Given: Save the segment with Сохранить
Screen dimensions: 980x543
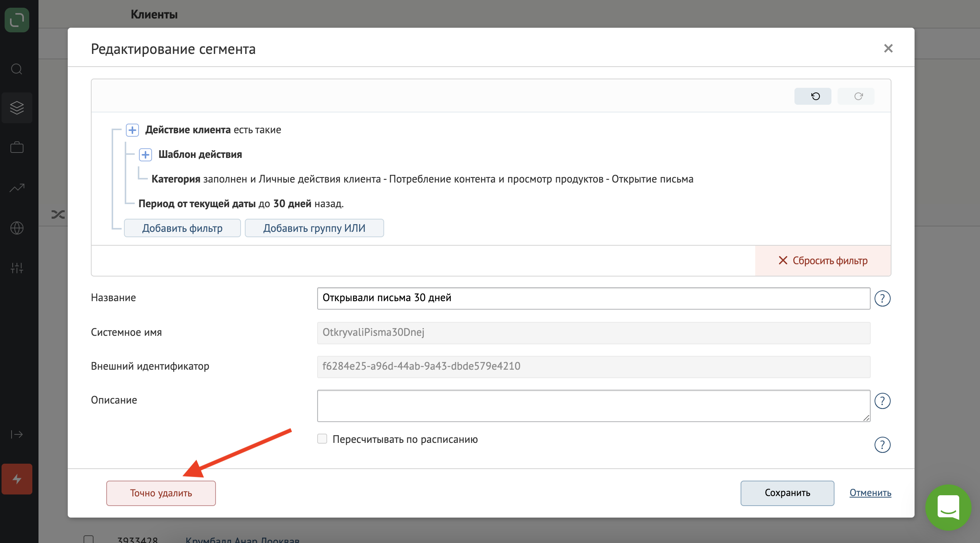Looking at the screenshot, I should [788, 493].
